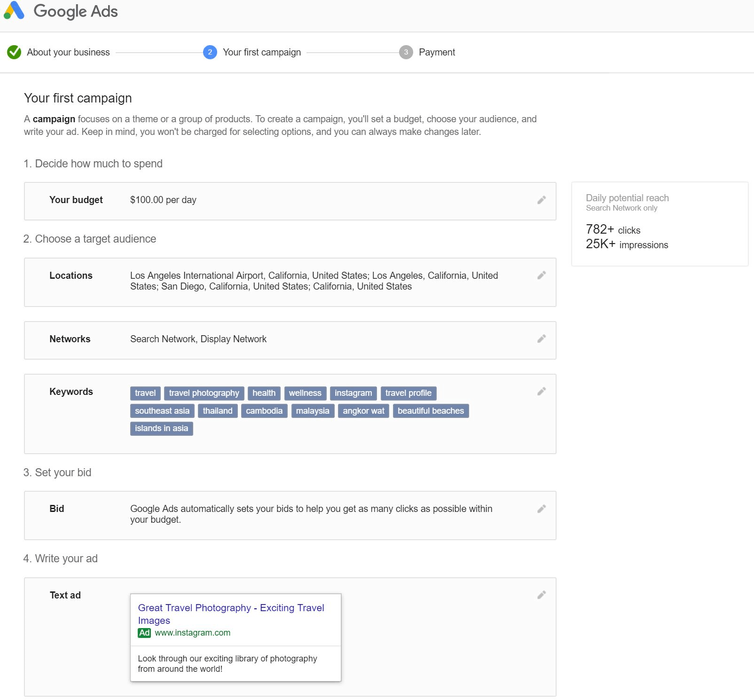Edit Keywords with the pencil icon

pos(542,392)
